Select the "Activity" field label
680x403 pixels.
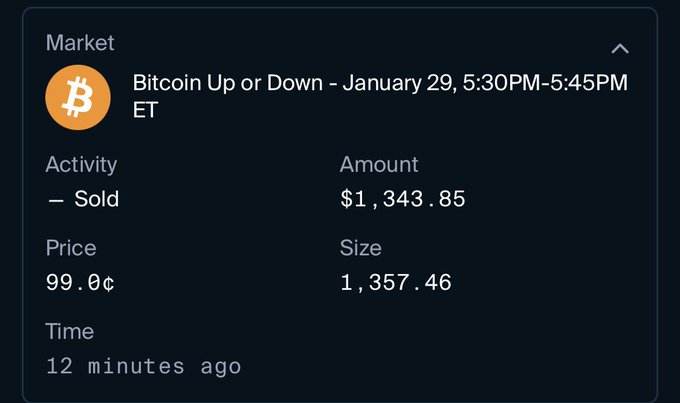click(81, 164)
